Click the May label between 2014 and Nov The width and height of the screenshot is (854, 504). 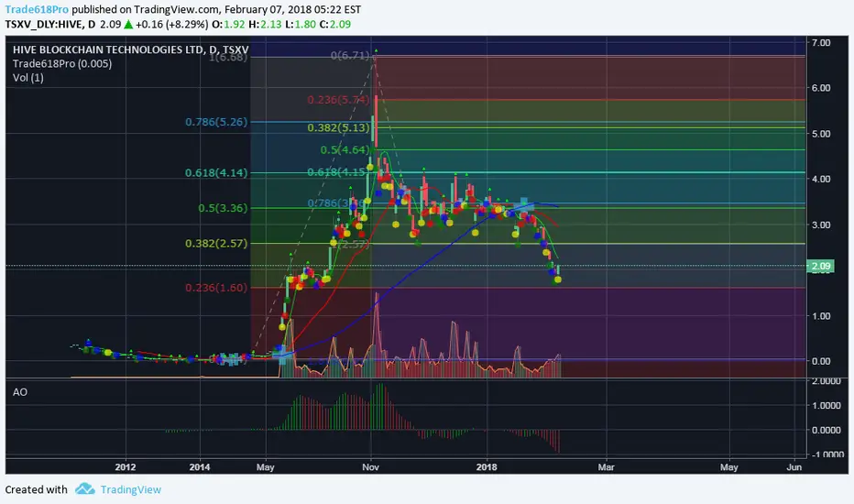(x=265, y=467)
